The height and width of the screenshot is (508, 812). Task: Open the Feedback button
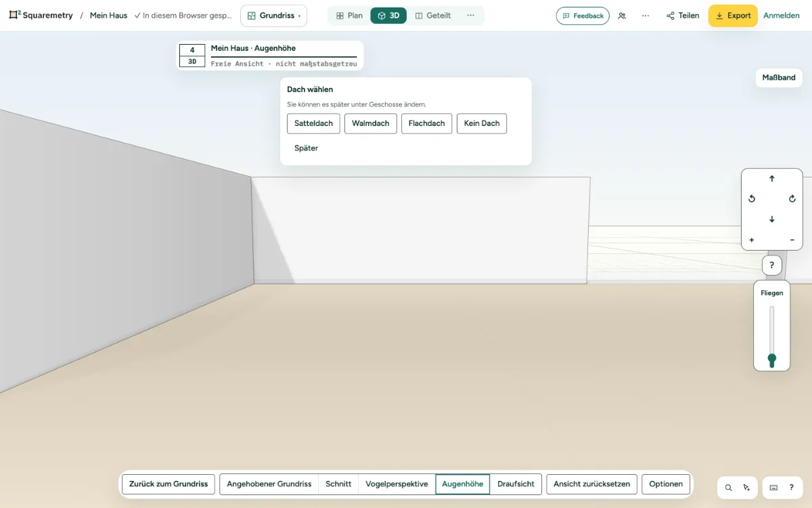pyautogui.click(x=583, y=16)
